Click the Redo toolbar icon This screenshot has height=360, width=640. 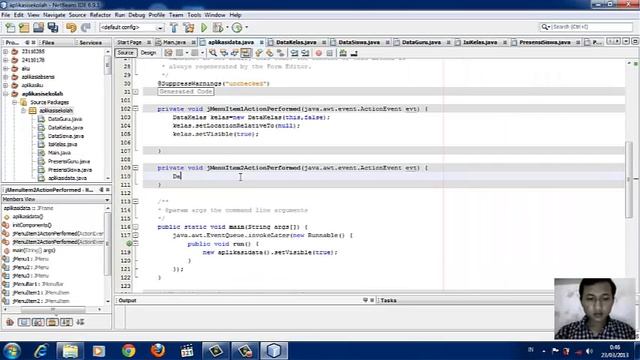pyautogui.click(x=85, y=27)
